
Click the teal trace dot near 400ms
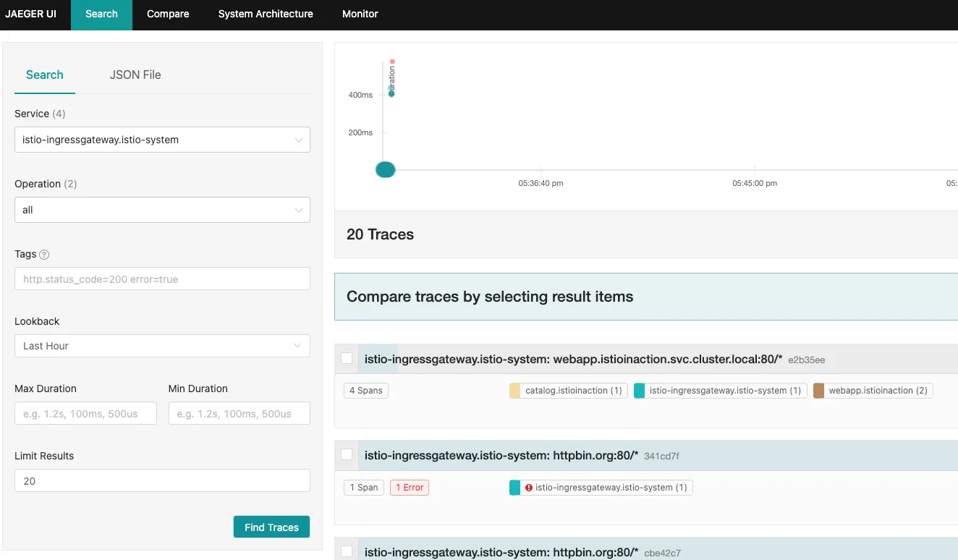[391, 93]
